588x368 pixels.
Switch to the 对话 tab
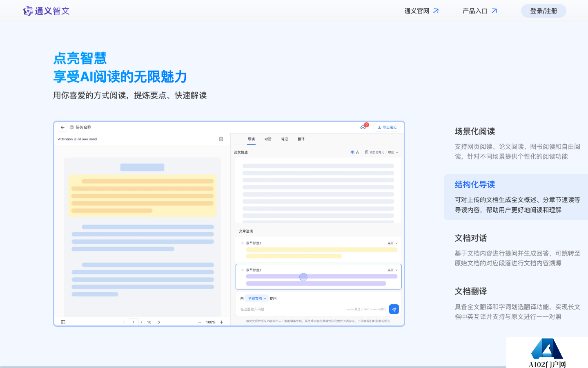[268, 139]
